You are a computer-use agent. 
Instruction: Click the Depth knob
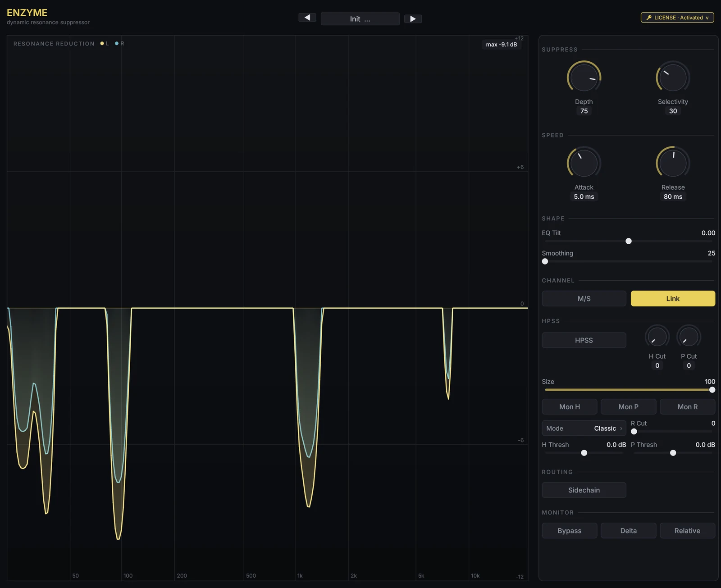click(584, 77)
